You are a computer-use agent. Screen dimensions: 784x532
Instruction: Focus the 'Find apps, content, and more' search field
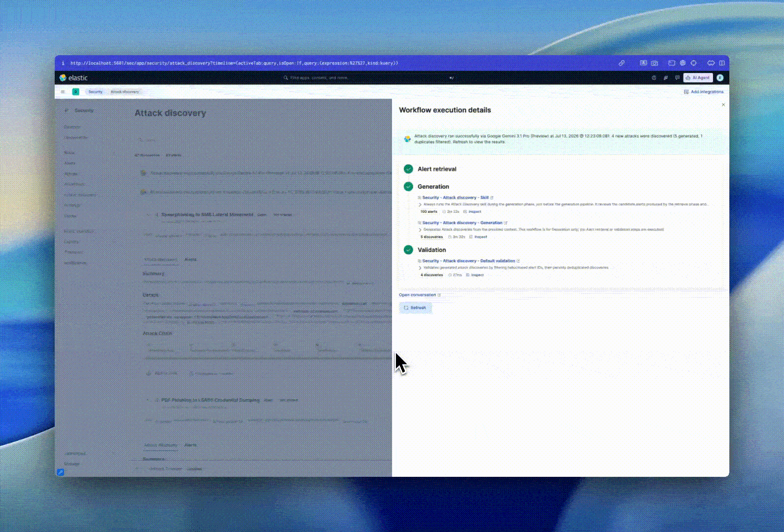coord(368,78)
